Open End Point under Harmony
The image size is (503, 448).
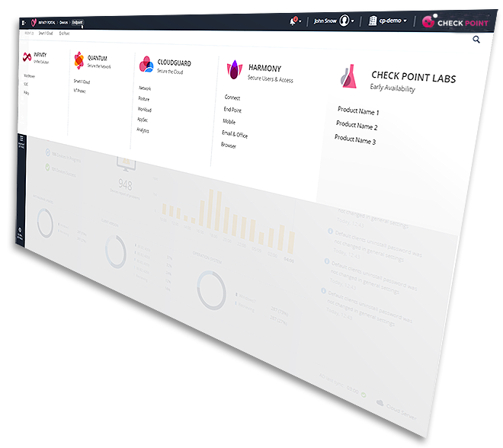click(x=232, y=110)
